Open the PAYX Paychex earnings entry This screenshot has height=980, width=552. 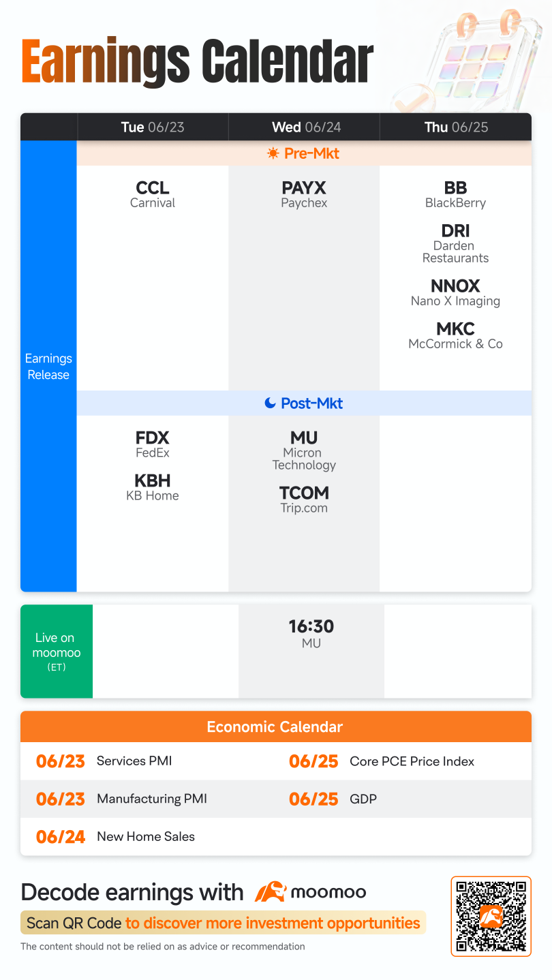304,194
